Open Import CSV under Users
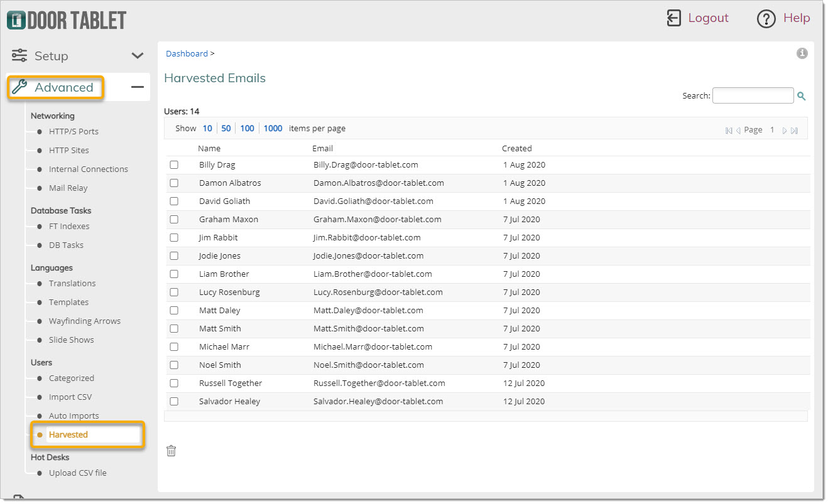This screenshot has width=828, height=504. pyautogui.click(x=70, y=397)
